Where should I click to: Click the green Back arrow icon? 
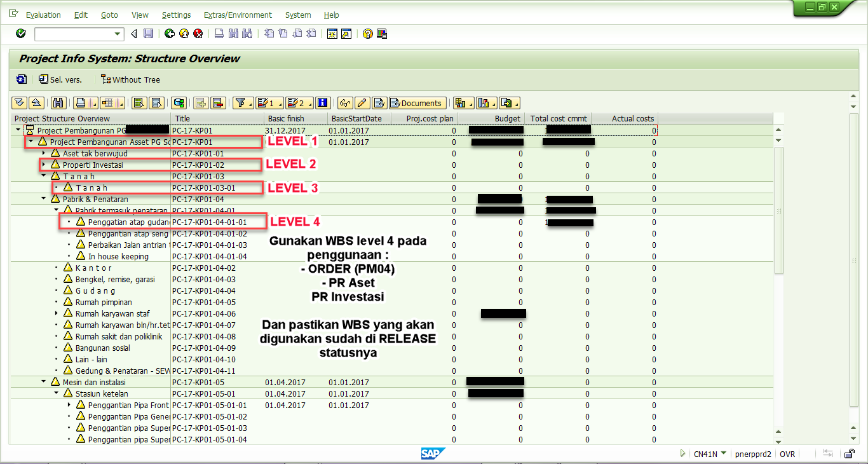(x=168, y=34)
